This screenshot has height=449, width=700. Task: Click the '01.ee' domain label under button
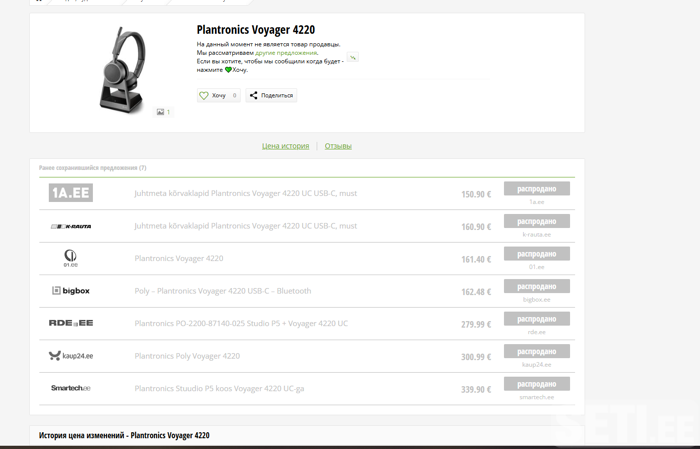tap(537, 267)
